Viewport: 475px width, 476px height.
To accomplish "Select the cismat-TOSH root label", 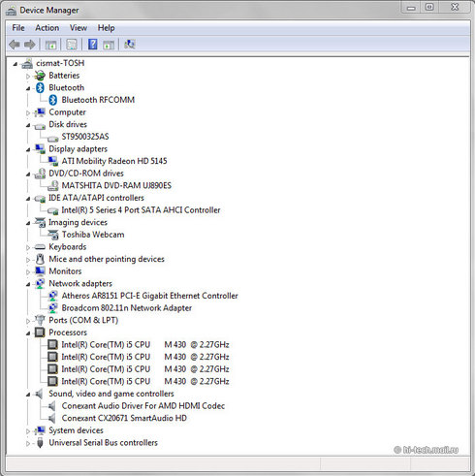I will point(60,63).
